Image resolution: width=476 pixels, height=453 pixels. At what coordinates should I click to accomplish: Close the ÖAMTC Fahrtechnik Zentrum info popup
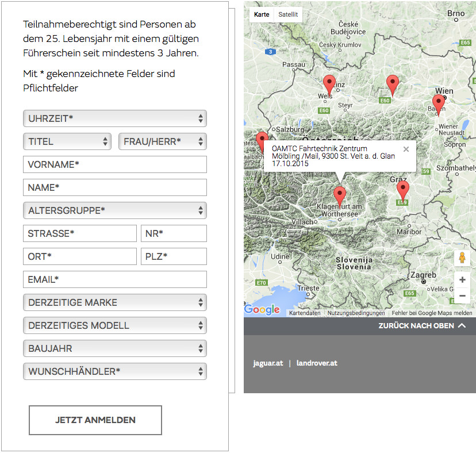[406, 149]
